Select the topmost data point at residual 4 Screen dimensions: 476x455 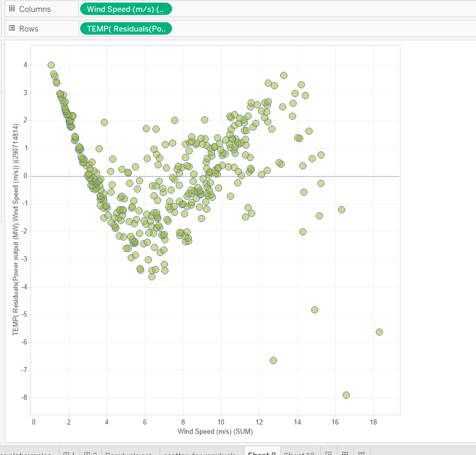(x=51, y=65)
